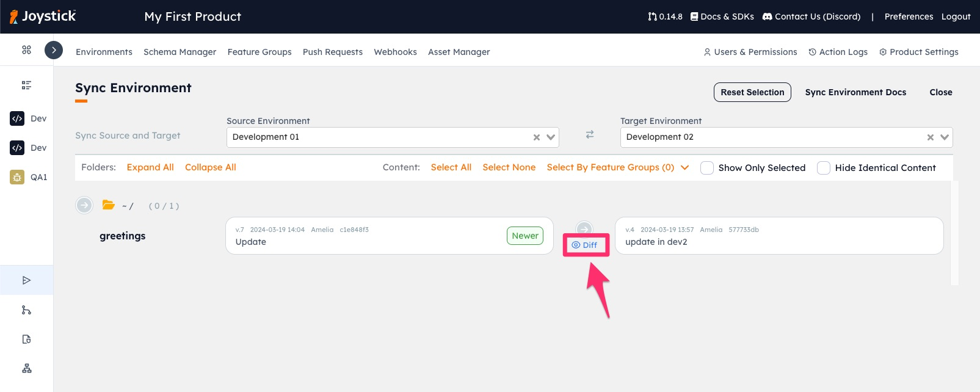Clear Source Environment selection (x)
980x392 pixels.
[537, 137]
